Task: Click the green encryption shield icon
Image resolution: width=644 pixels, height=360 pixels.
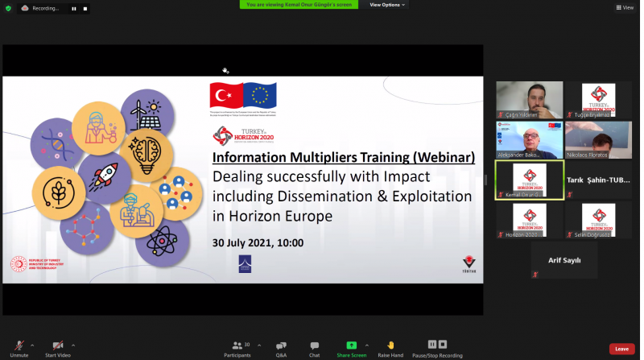Action: (8, 8)
